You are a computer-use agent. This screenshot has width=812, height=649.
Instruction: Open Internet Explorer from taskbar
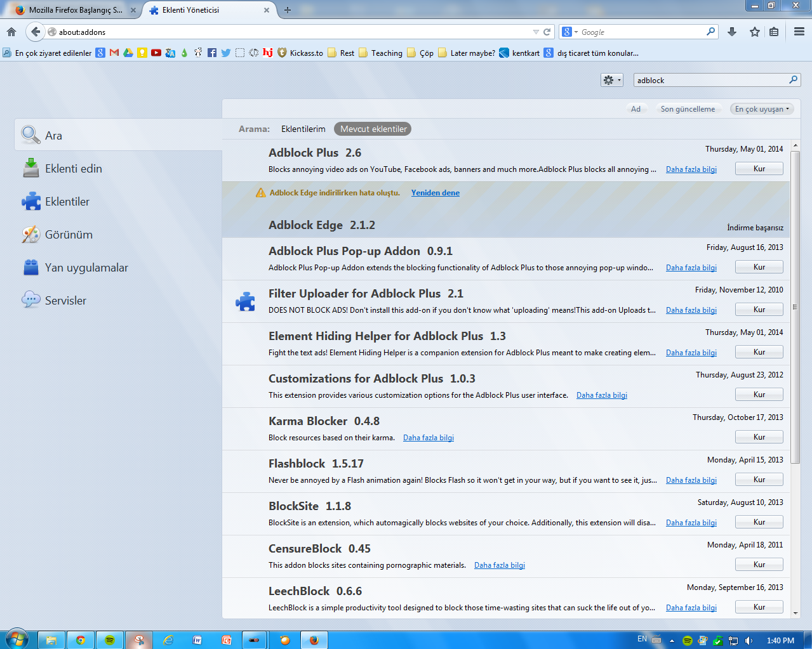168,640
